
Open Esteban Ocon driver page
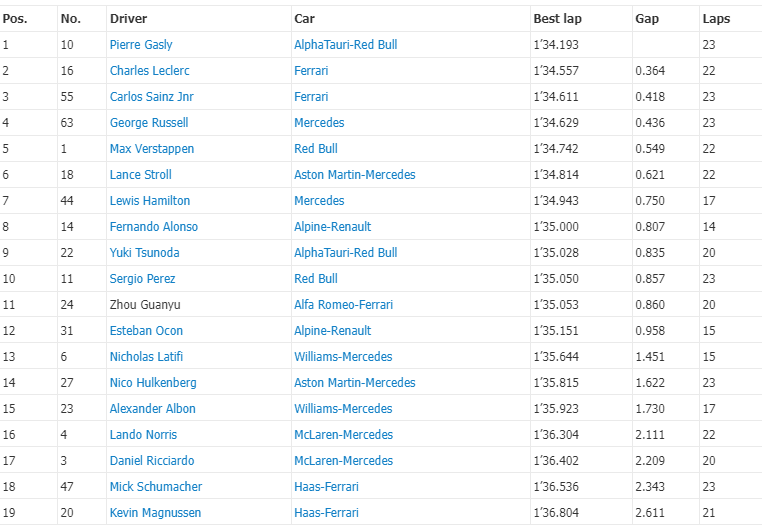[x=146, y=331]
